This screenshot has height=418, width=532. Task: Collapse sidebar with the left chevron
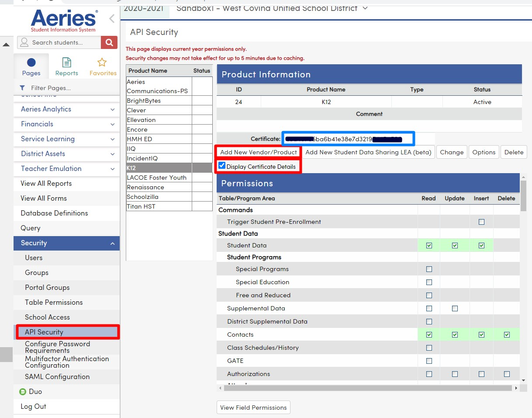pyautogui.click(x=112, y=18)
